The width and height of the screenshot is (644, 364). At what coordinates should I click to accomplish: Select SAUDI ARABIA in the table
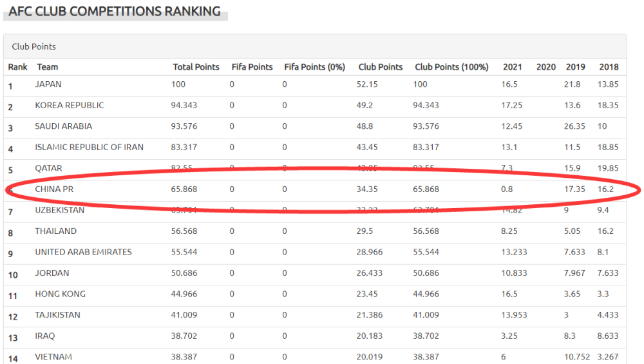coord(63,126)
